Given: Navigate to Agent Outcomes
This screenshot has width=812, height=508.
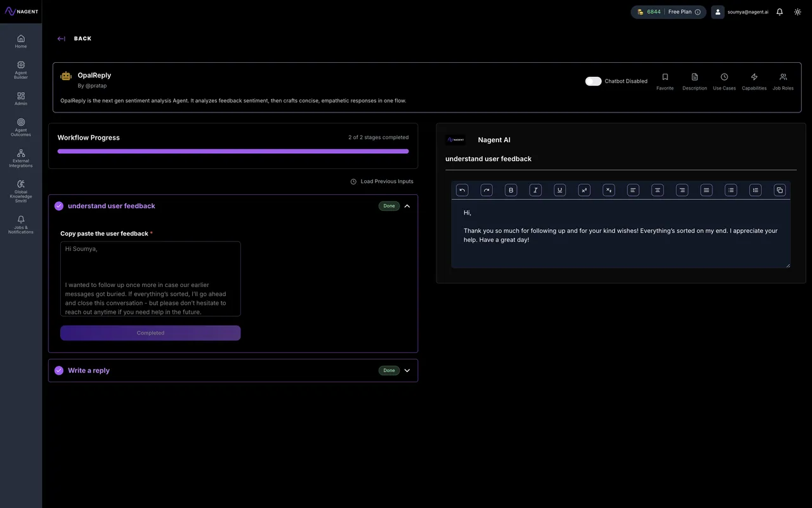Looking at the screenshot, I should [21, 127].
